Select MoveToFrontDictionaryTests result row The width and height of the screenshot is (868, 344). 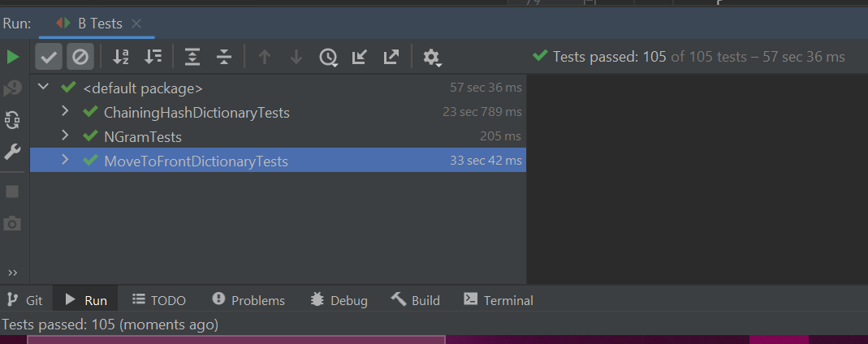coord(196,161)
